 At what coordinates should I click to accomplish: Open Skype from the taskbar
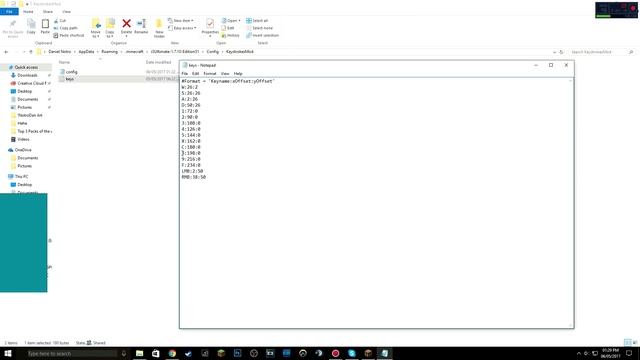(352, 353)
